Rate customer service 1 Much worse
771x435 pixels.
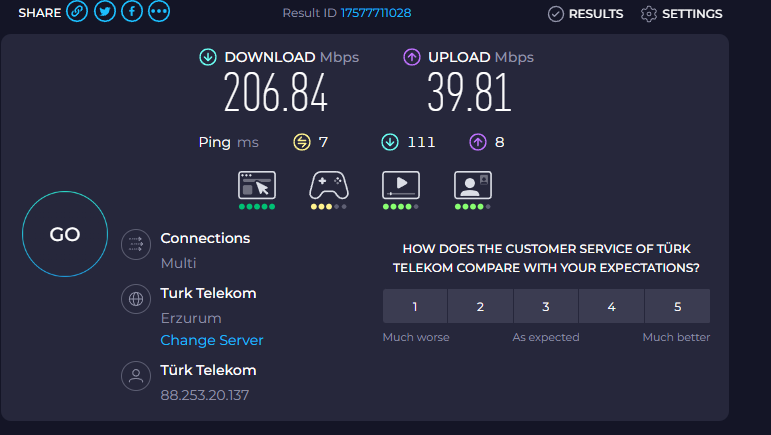415,306
